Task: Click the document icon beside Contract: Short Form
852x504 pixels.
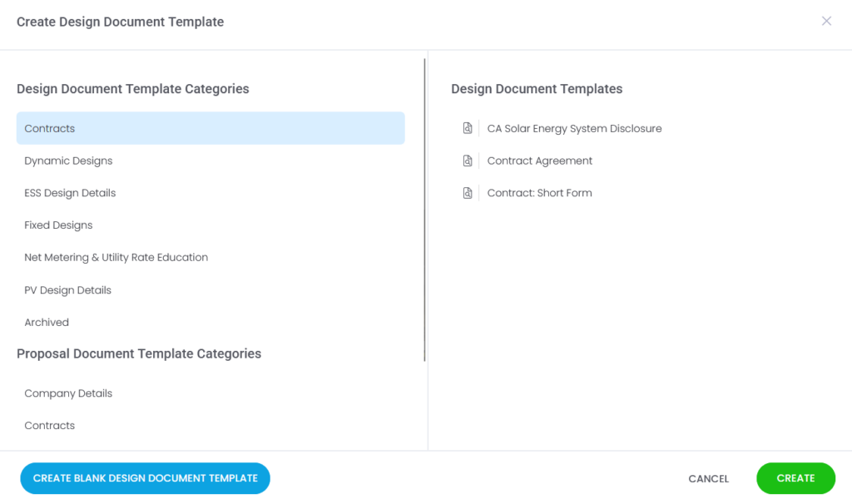Action: (x=468, y=193)
